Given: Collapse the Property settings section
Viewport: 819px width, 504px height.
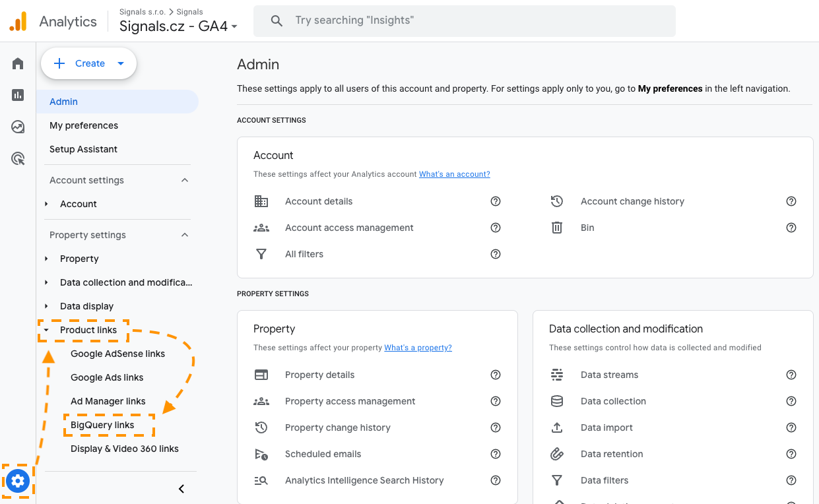Looking at the screenshot, I should click(185, 235).
